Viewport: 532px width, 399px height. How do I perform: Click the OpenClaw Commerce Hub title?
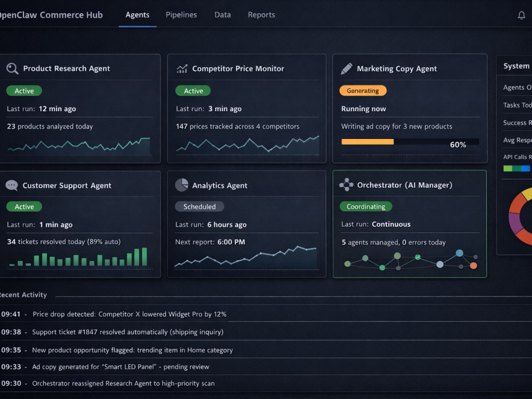coord(51,15)
